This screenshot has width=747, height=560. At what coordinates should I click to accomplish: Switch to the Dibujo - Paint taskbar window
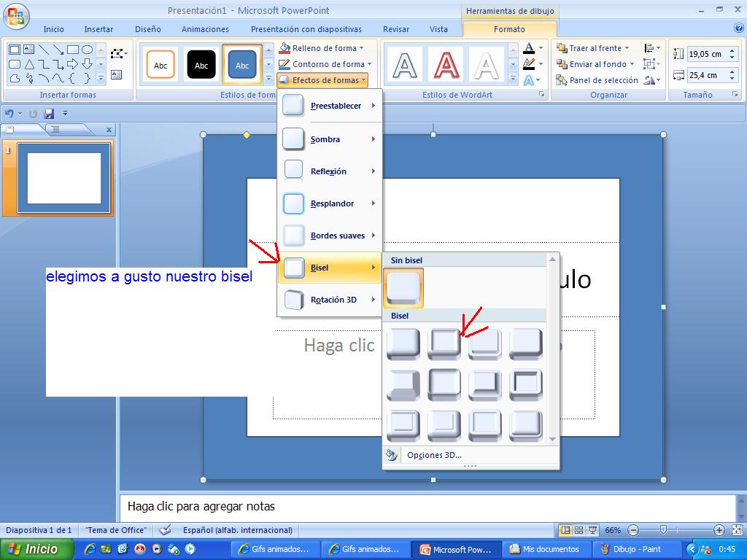635,549
